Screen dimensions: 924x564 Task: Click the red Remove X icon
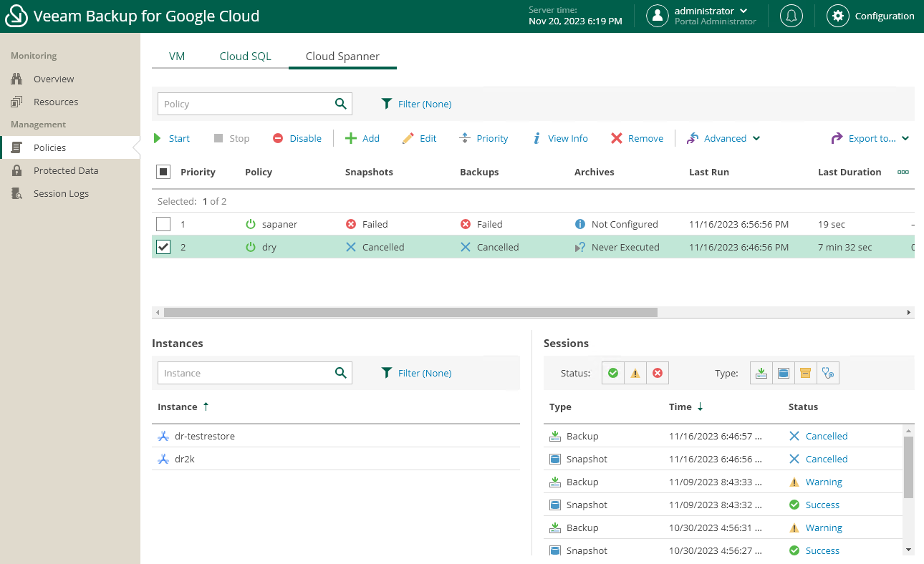(x=616, y=138)
